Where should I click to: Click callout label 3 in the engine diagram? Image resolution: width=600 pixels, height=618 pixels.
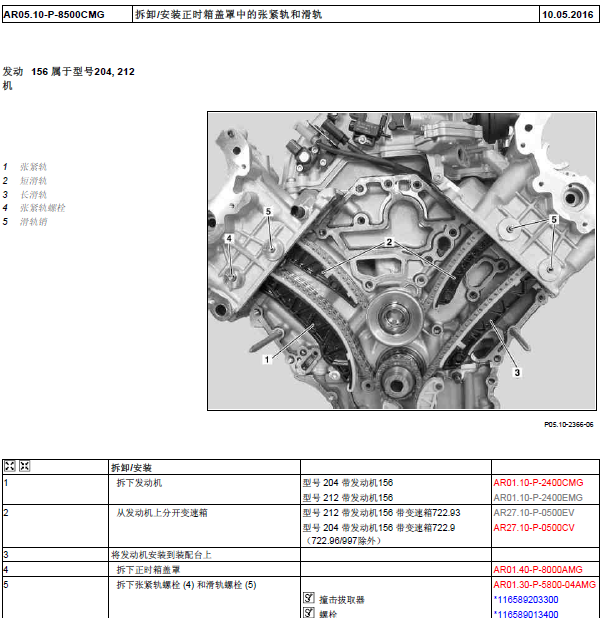click(x=517, y=372)
